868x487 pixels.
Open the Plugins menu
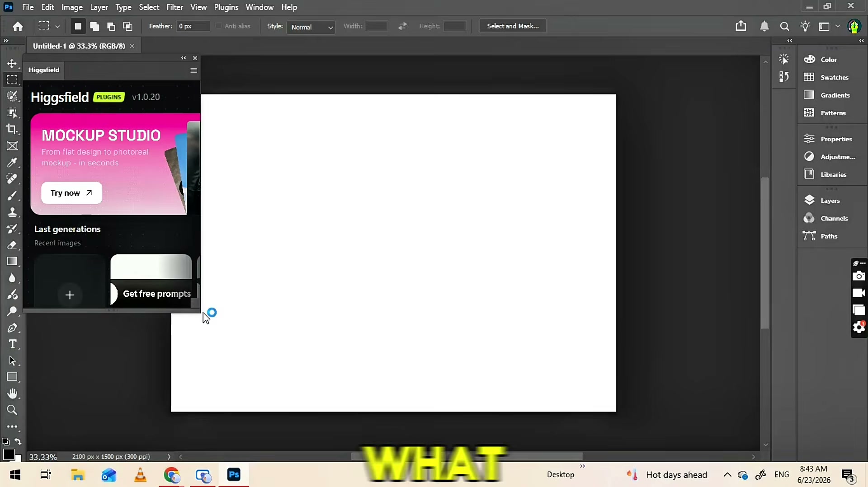click(x=226, y=7)
